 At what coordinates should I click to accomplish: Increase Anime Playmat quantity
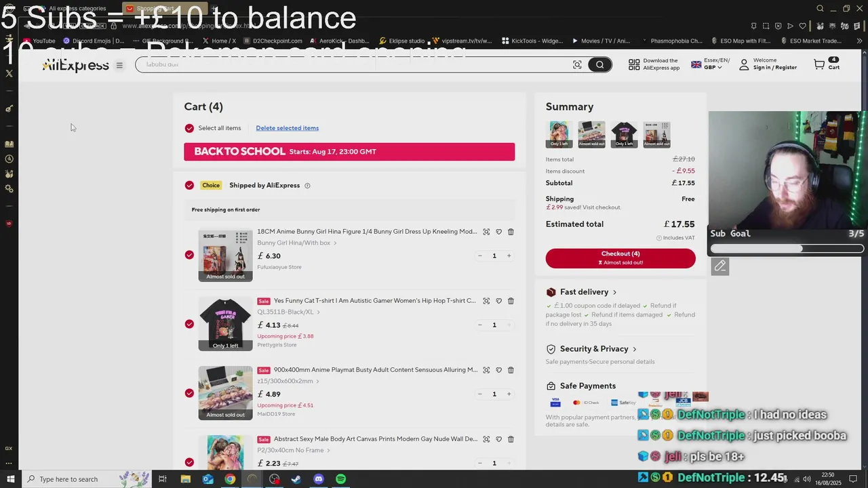pos(509,394)
